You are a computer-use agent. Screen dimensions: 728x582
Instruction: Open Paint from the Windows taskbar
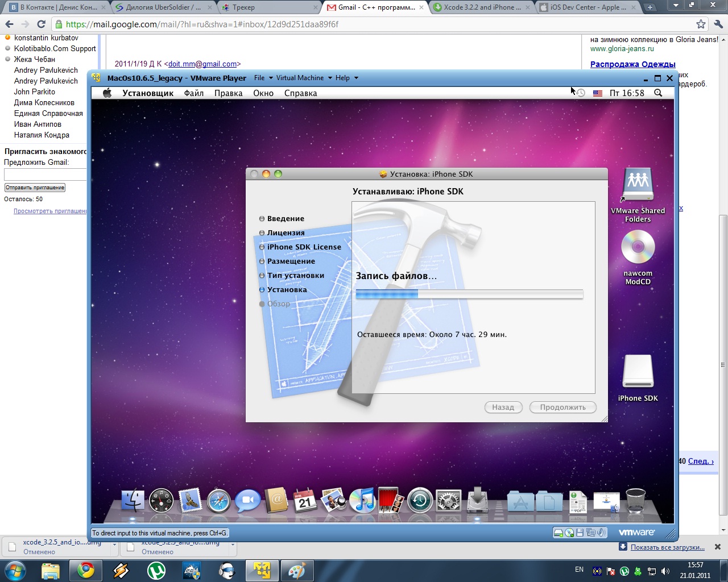click(297, 571)
